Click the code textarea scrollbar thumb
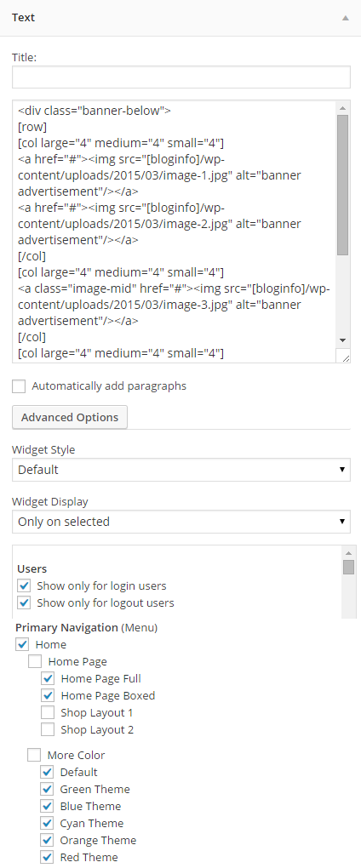 tap(343, 185)
